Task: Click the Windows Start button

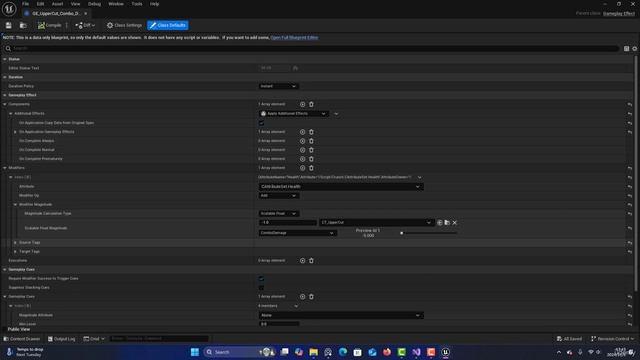Action: pos(195,352)
